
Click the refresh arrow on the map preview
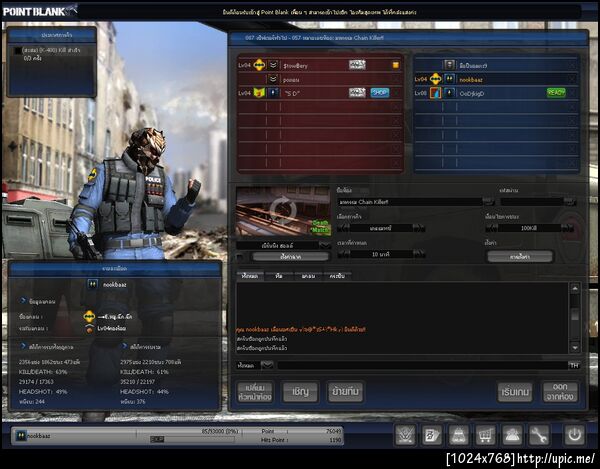click(x=283, y=210)
